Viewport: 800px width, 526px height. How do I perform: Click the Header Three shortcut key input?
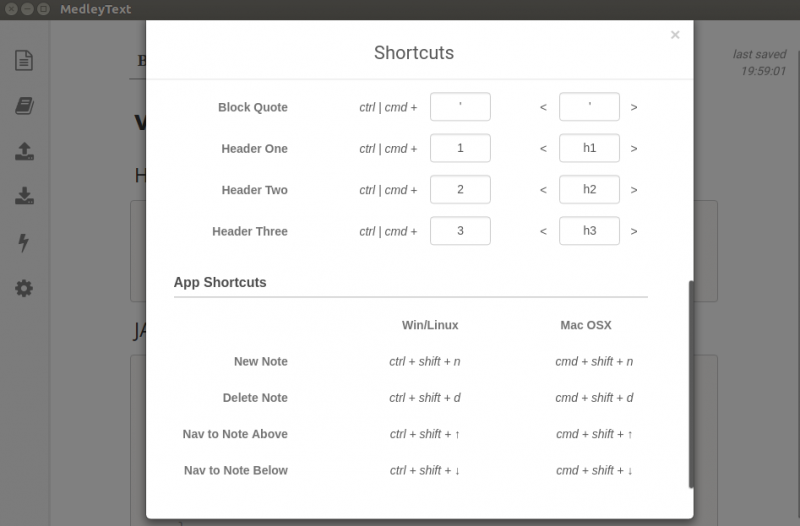pyautogui.click(x=460, y=231)
